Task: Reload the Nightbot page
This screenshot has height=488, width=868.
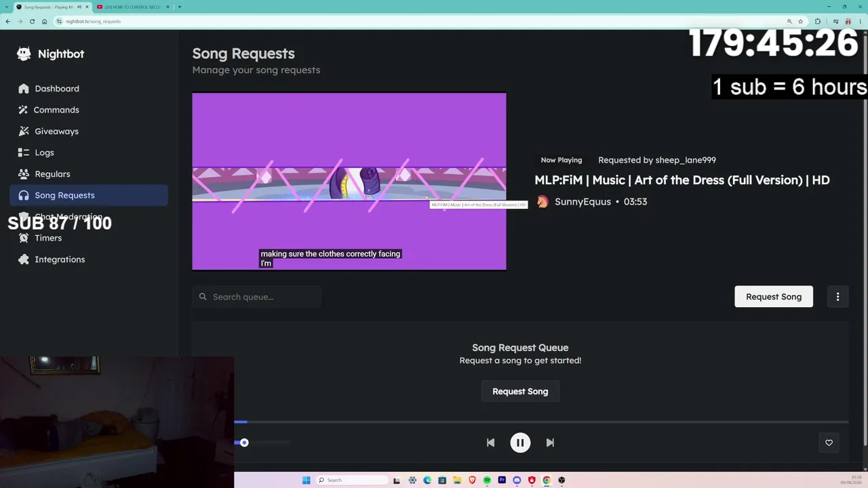Action: click(x=32, y=21)
